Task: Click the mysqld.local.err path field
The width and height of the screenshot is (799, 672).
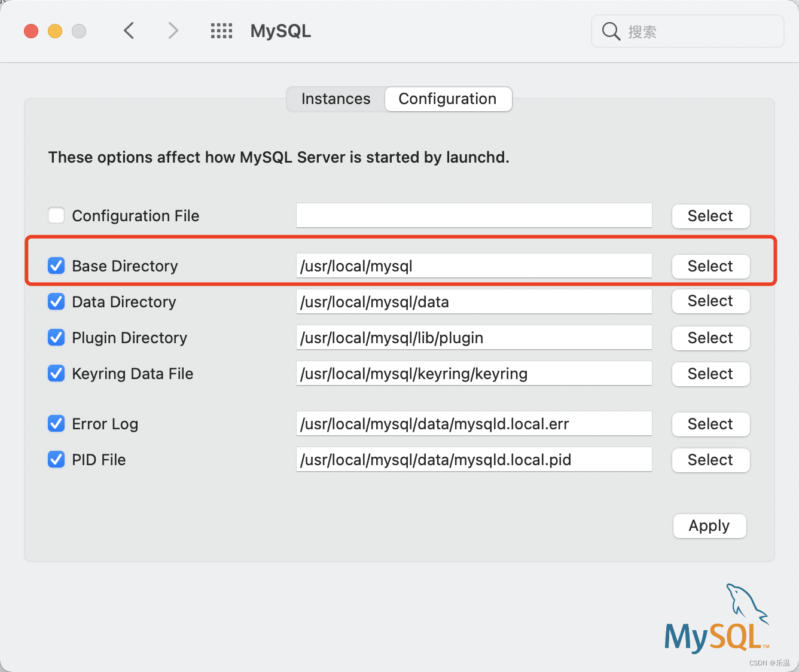Action: 474,423
